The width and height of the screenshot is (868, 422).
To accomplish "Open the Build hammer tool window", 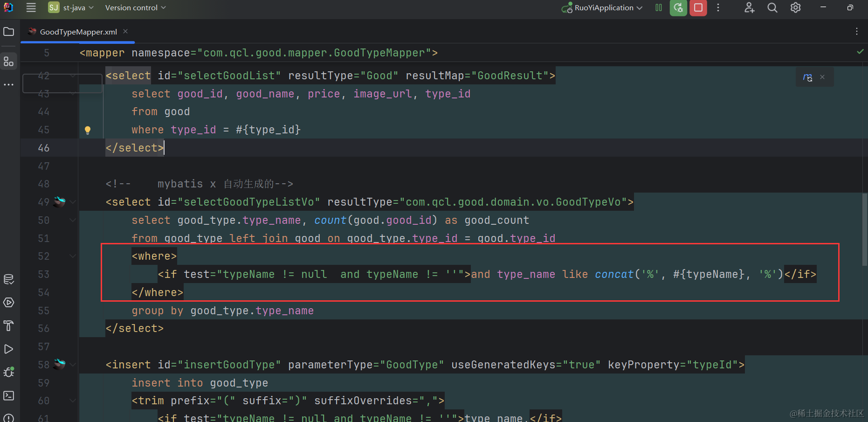I will coord(8,326).
